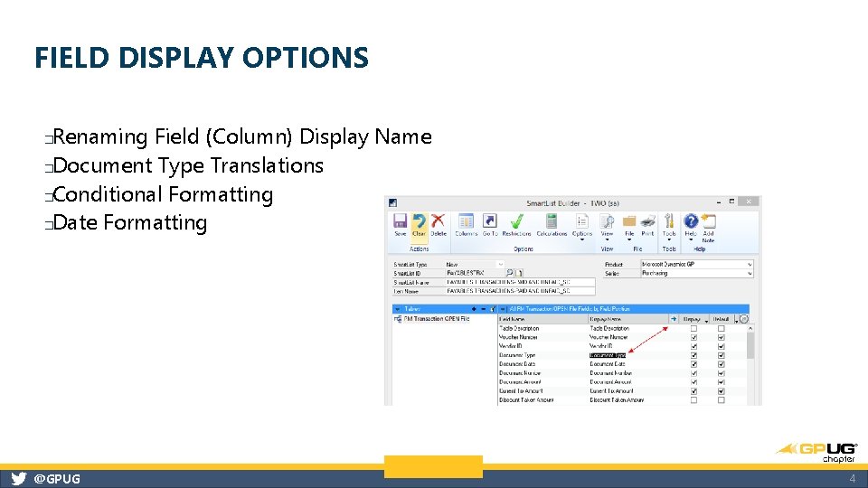Open the SmartList Type dropdown
868x488 pixels.
point(500,265)
